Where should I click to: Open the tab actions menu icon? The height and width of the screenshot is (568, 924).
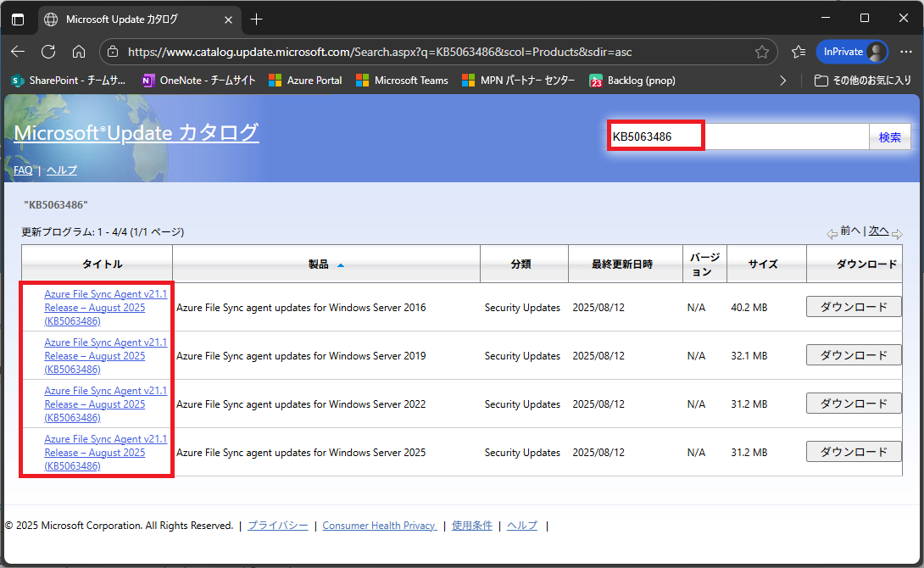(x=18, y=19)
